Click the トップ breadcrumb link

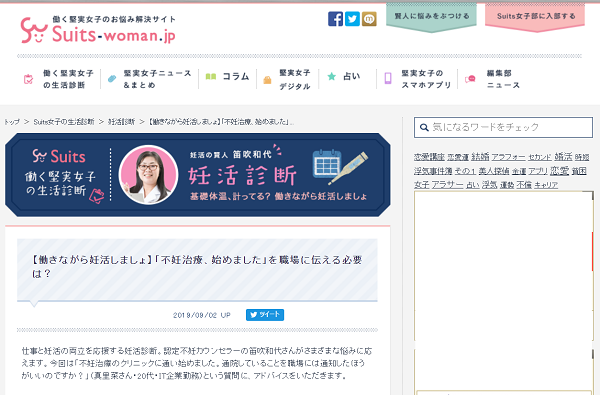tap(11, 122)
